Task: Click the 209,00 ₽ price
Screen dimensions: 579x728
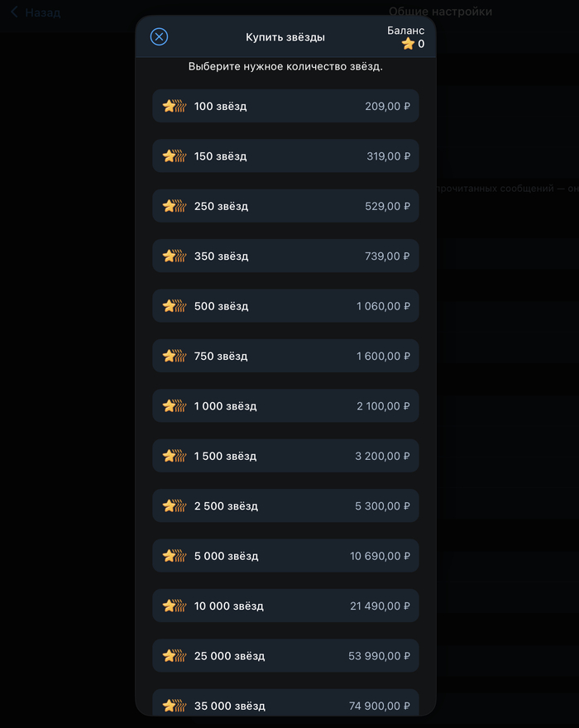Action: (x=387, y=106)
